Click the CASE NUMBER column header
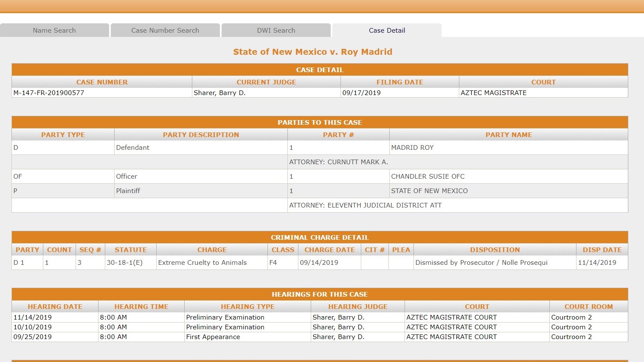The width and height of the screenshot is (644, 362). (102, 82)
